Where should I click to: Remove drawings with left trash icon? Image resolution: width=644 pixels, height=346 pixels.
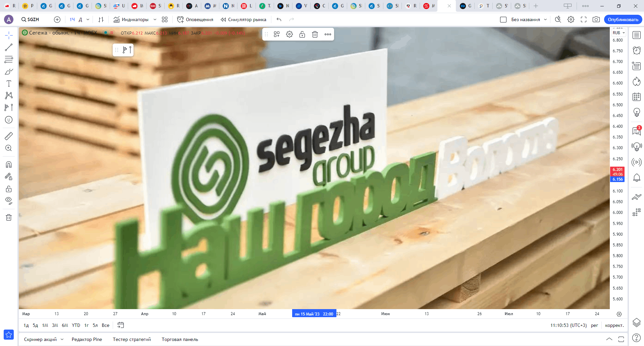pyautogui.click(x=9, y=217)
